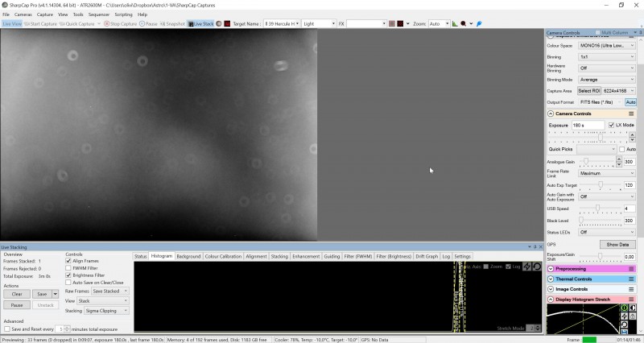This screenshot has height=343, width=644.
Task: Click the magnifier icon in toolbar
Action: 464,24
